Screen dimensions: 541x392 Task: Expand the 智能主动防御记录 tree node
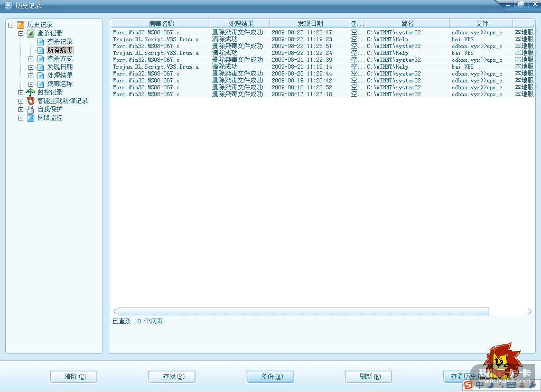tap(21, 101)
